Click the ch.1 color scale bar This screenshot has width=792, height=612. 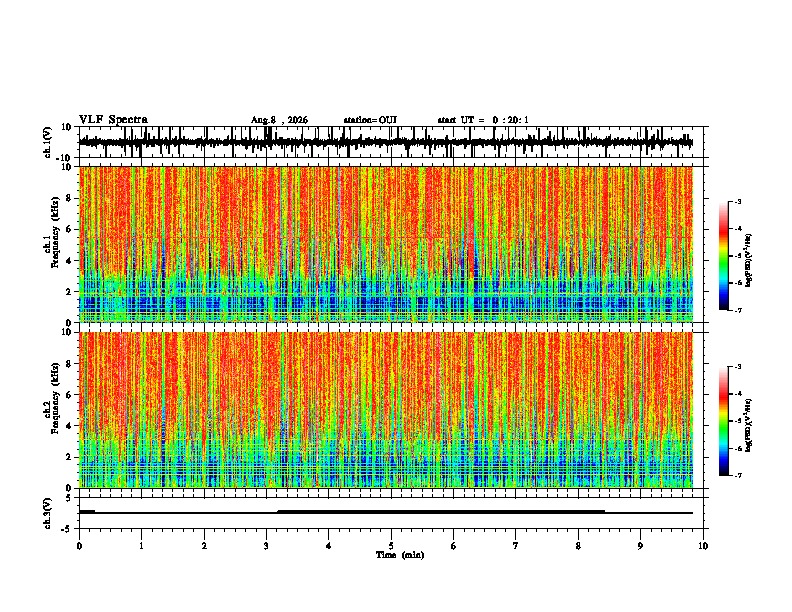(724, 255)
